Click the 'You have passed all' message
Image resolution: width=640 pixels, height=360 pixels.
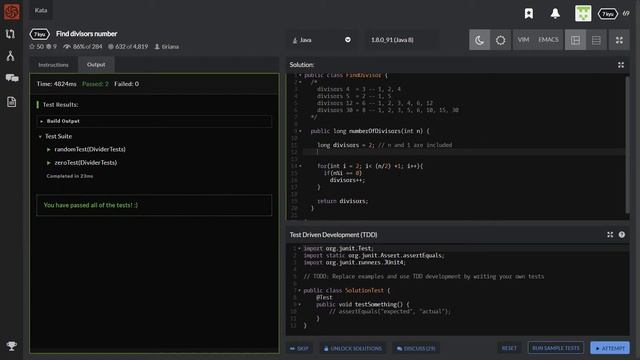pos(91,205)
